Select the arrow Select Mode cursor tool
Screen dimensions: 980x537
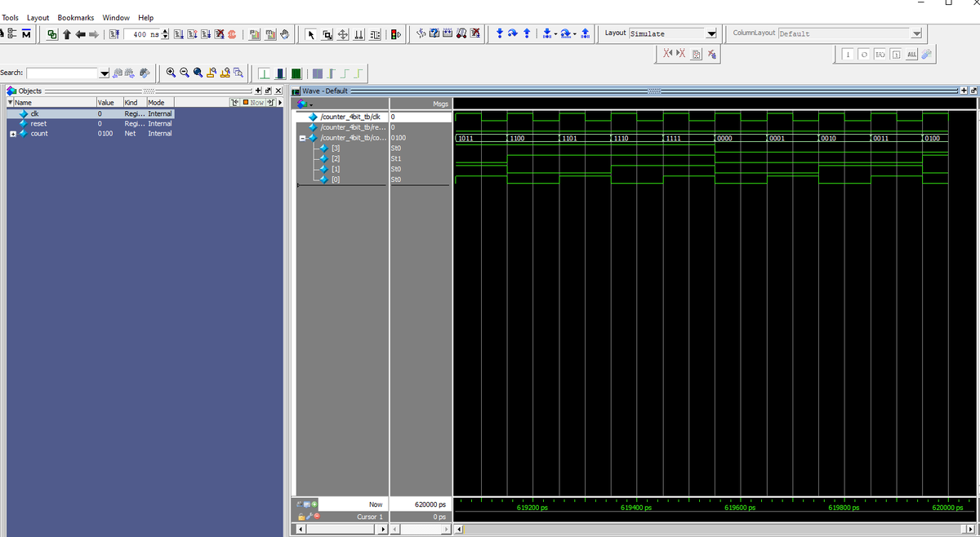[311, 34]
